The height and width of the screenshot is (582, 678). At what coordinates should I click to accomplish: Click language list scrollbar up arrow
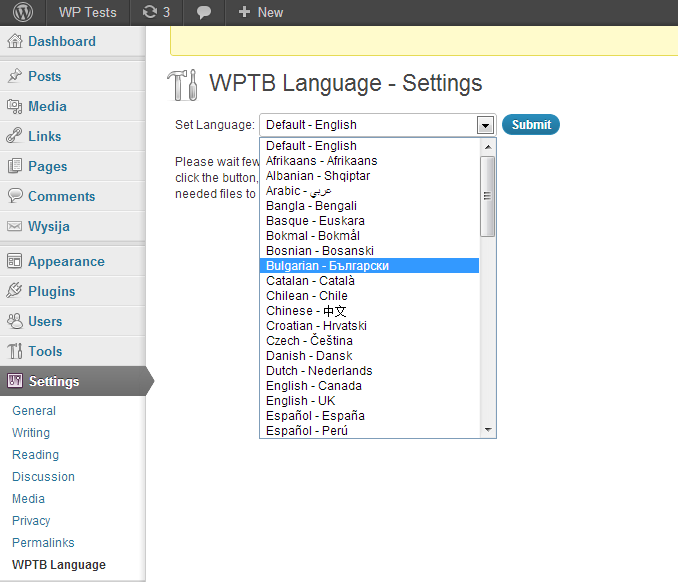pos(488,147)
